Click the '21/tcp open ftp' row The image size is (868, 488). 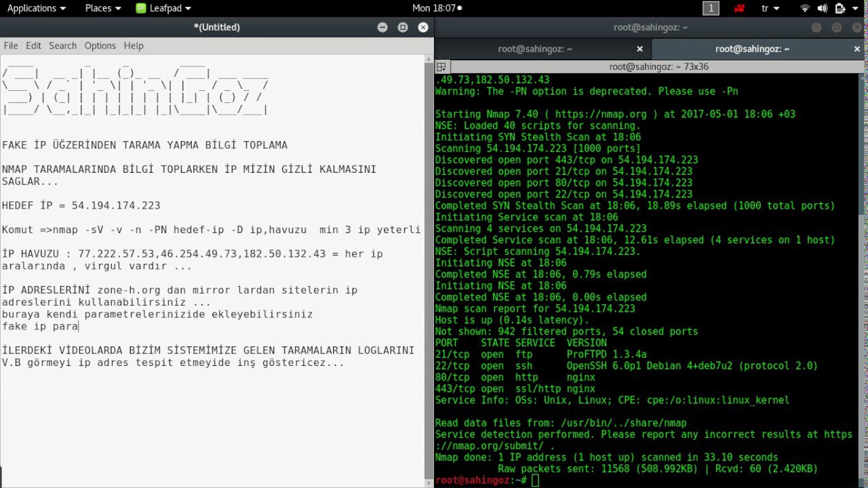[540, 354]
